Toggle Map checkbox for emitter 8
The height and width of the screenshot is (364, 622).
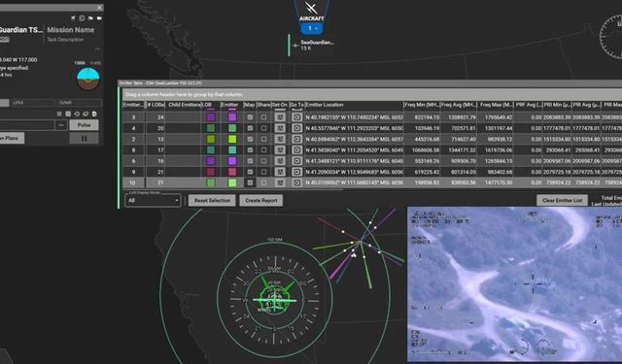click(250, 150)
